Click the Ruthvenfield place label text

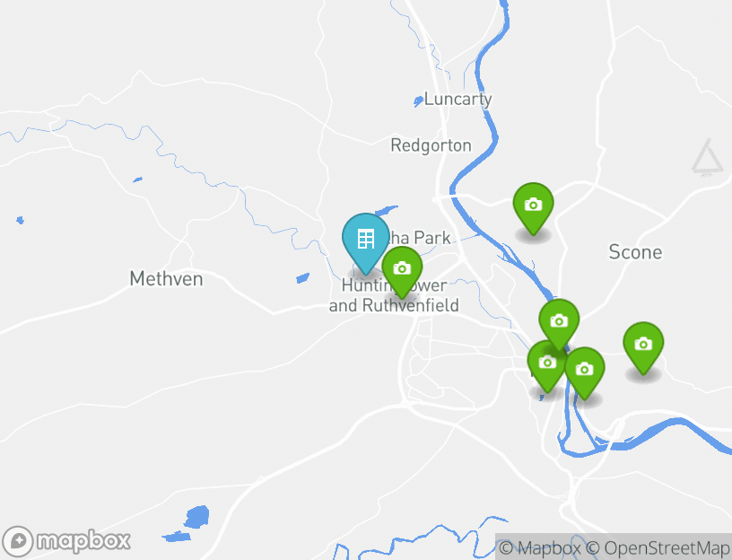tap(410, 305)
